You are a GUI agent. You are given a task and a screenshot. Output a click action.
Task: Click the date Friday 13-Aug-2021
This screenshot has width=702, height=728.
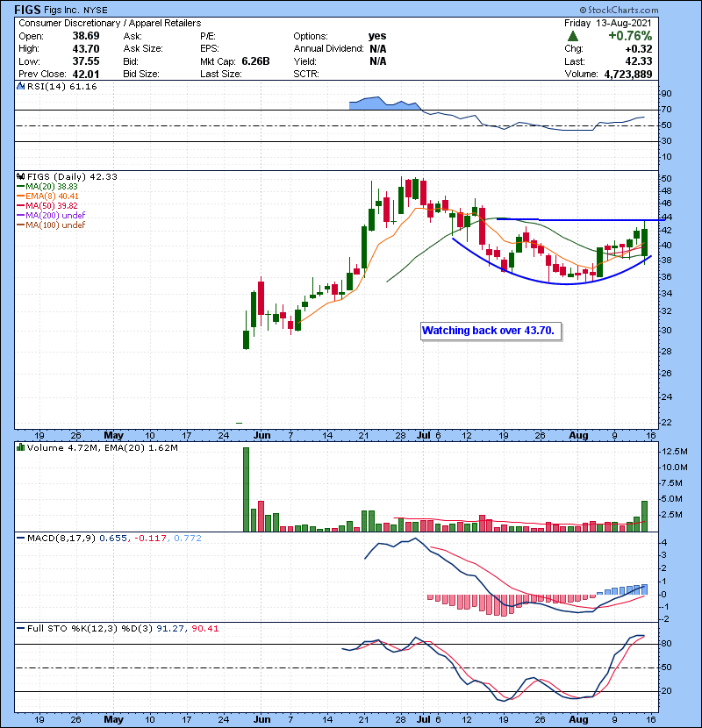(608, 23)
